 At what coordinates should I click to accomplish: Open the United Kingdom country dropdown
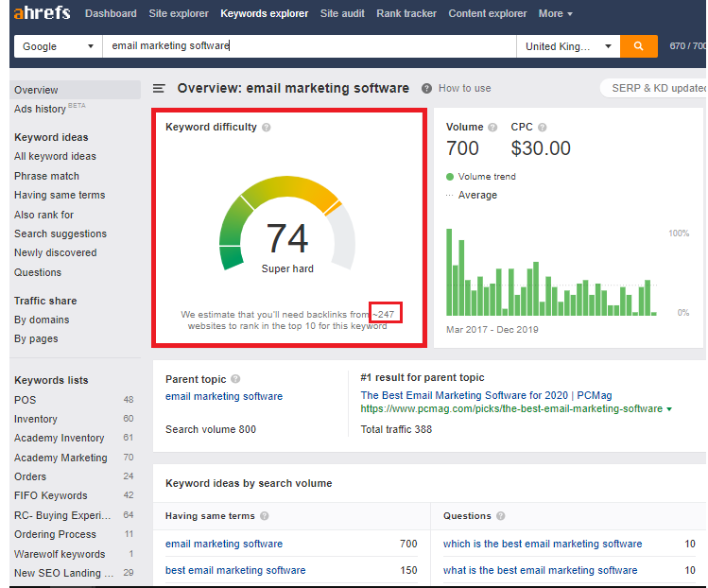568,46
